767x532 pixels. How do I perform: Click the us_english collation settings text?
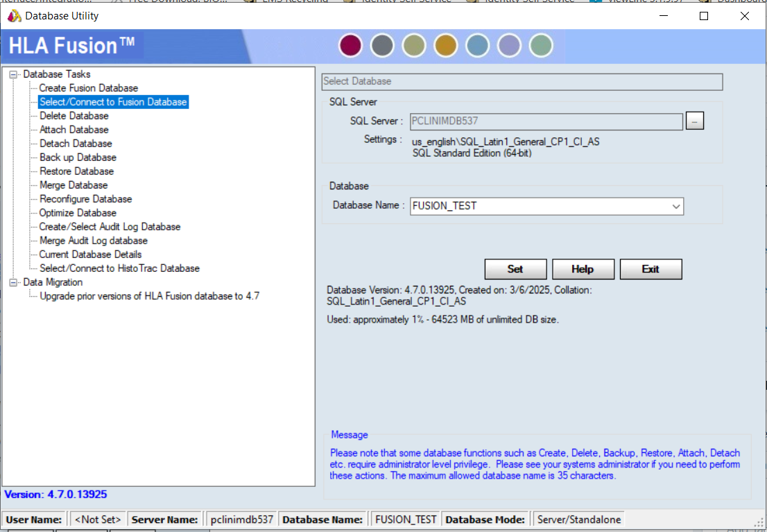506,142
